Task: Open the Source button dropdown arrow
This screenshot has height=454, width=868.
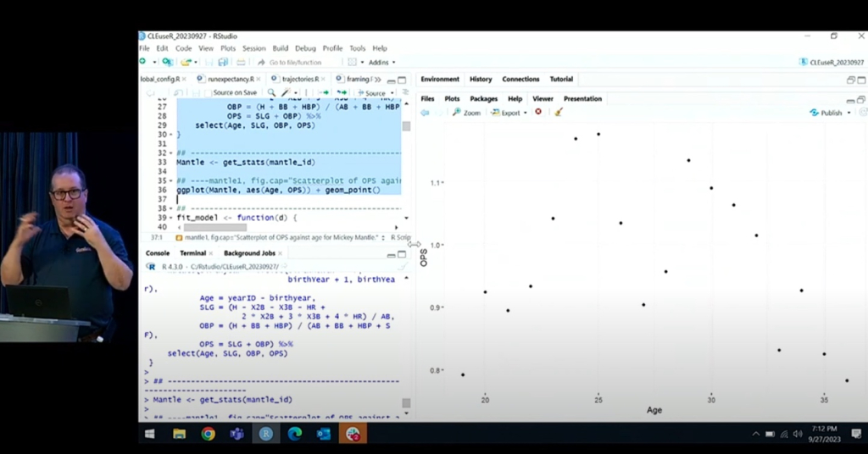Action: coord(392,93)
